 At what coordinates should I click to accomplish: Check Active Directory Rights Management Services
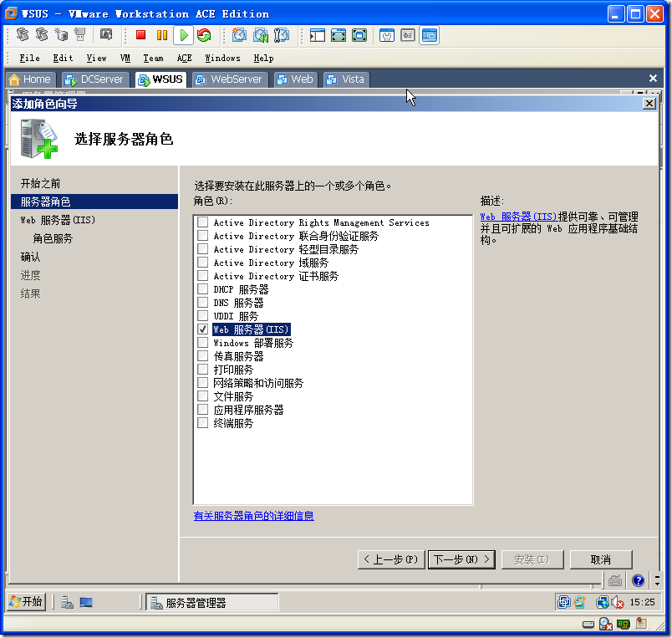click(203, 222)
